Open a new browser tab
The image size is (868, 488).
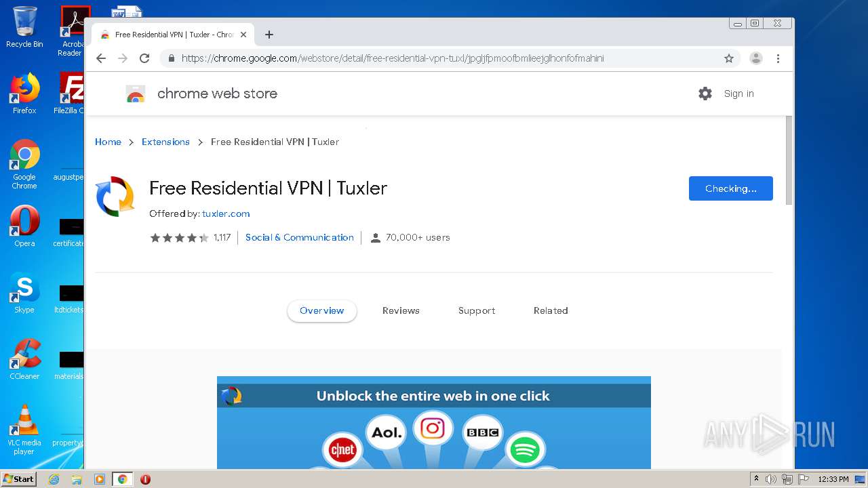[269, 35]
